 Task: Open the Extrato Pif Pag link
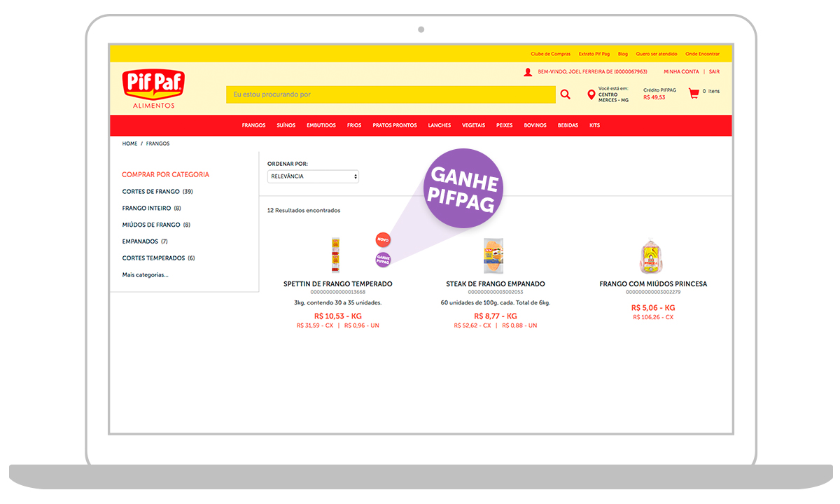pyautogui.click(x=594, y=54)
